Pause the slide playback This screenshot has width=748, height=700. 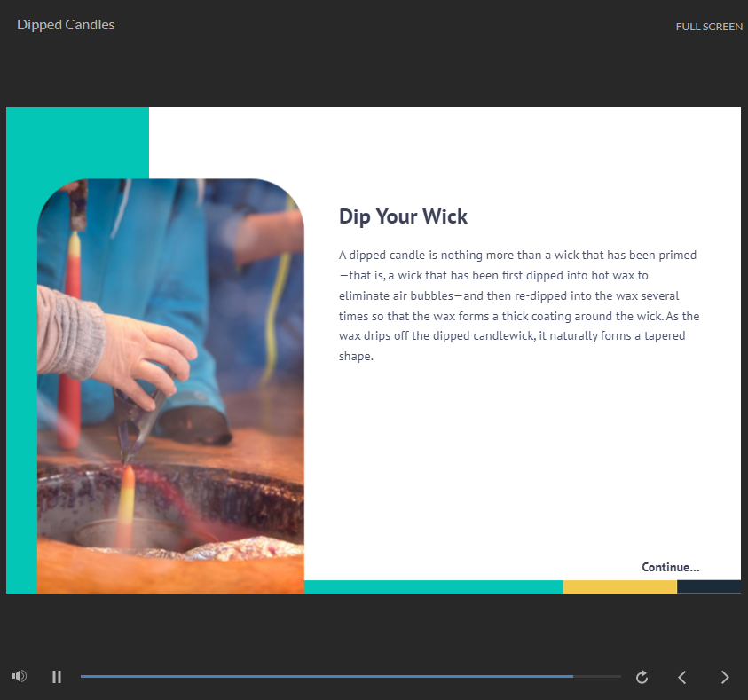coord(57,677)
